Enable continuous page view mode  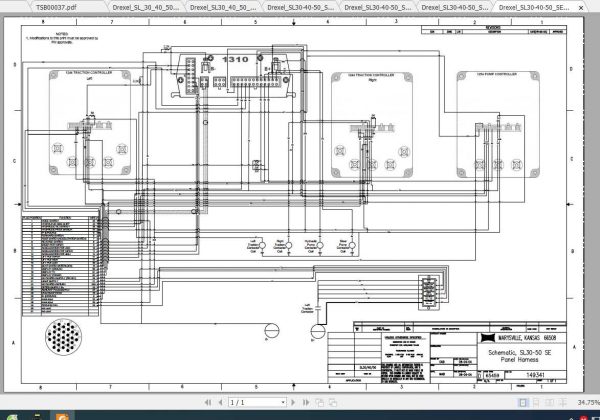[x=536, y=402]
